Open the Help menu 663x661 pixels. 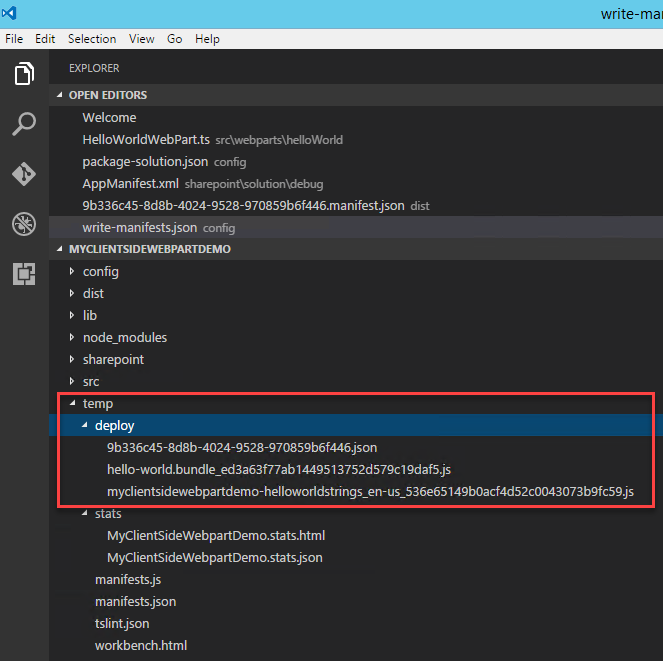point(207,39)
